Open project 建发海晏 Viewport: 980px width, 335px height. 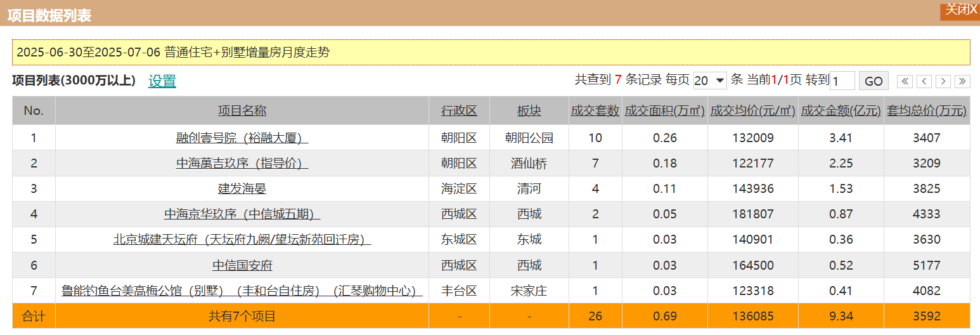(242, 188)
